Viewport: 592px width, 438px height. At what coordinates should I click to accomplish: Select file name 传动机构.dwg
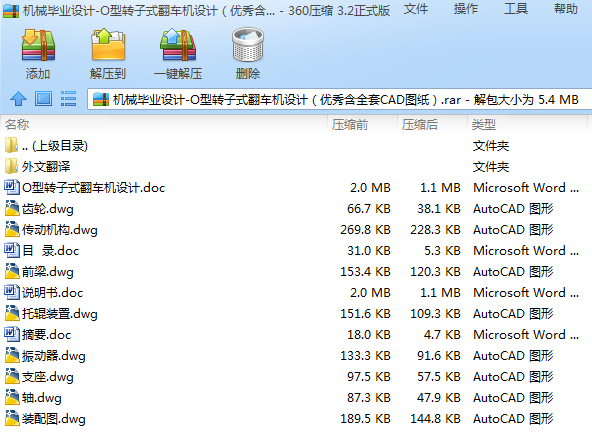click(x=60, y=230)
